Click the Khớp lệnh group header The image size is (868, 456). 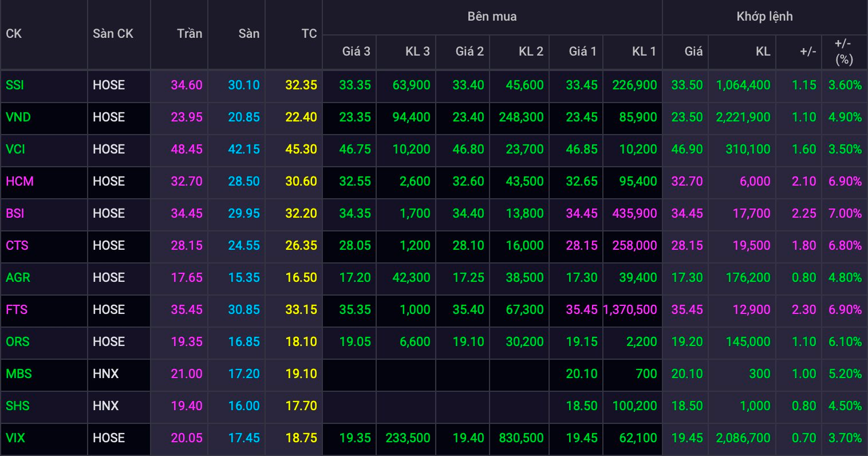tap(765, 17)
